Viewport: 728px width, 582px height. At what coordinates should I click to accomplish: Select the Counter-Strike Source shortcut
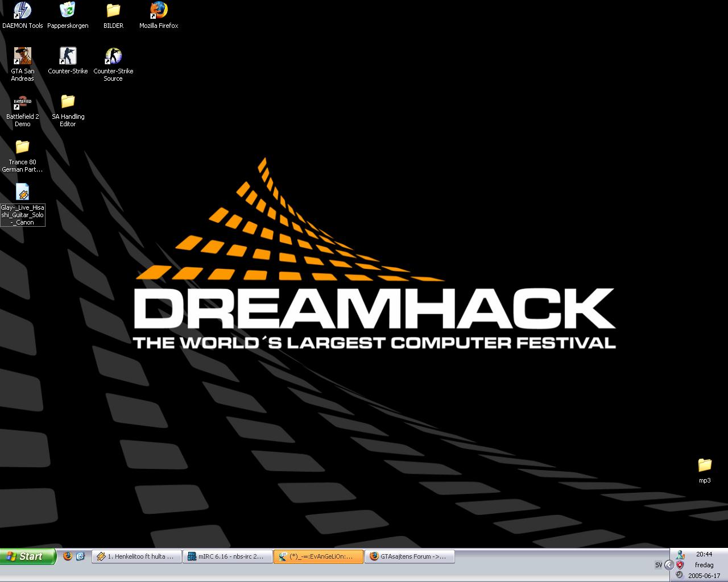point(113,64)
